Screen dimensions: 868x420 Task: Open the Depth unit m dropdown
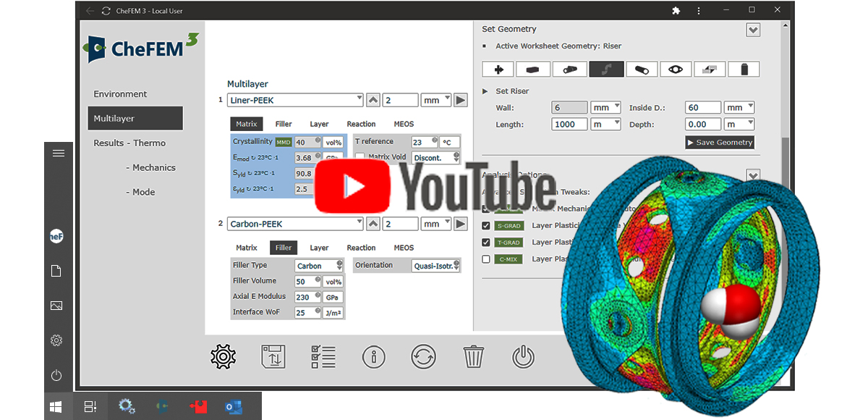point(739,124)
